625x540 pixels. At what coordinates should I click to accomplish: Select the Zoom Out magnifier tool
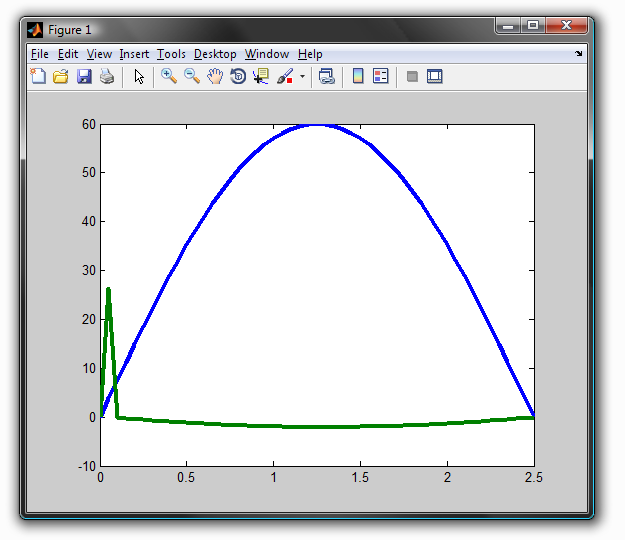(x=191, y=76)
